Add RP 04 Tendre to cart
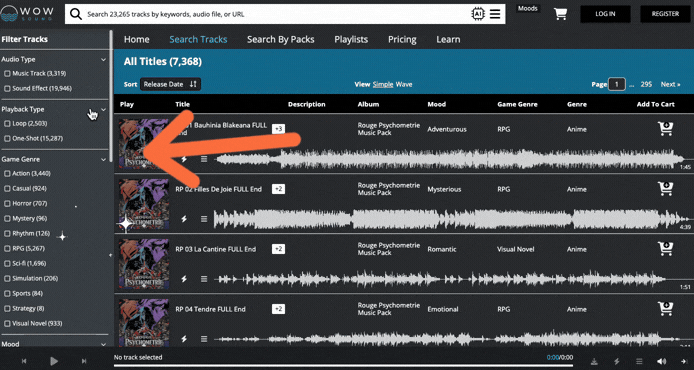 click(665, 308)
